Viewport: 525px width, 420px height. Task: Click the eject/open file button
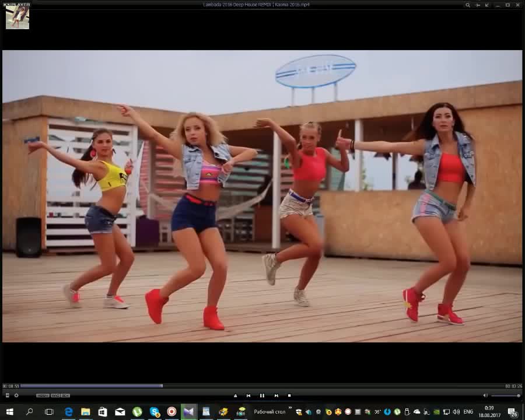click(236, 395)
